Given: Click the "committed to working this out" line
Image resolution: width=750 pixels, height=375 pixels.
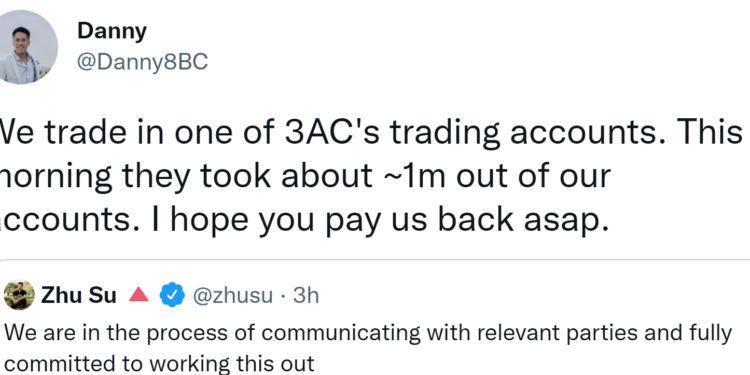Looking at the screenshot, I should pyautogui.click(x=159, y=363).
